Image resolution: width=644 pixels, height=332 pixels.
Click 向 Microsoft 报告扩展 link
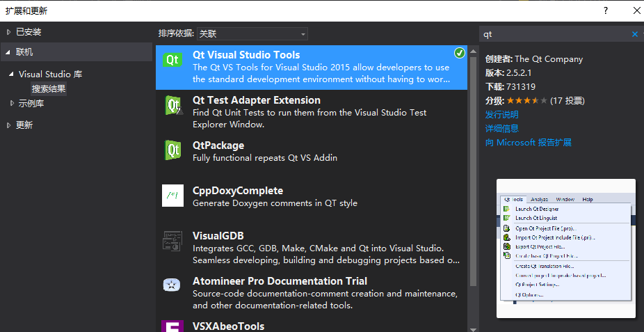[x=528, y=143]
